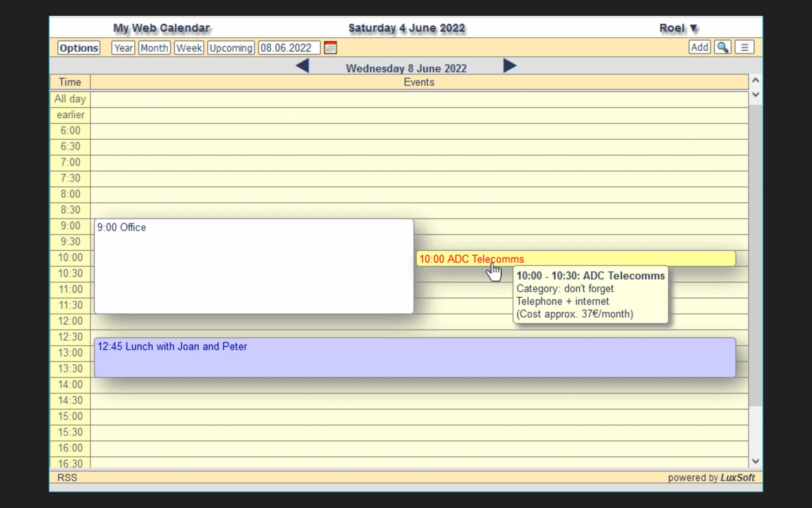Click the Add event button

tap(699, 48)
